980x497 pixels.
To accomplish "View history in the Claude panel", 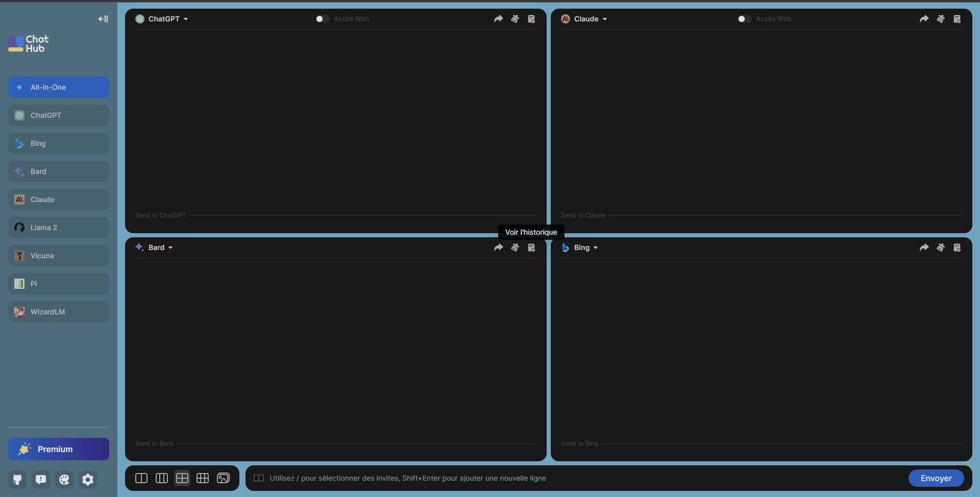I will pyautogui.click(x=957, y=19).
